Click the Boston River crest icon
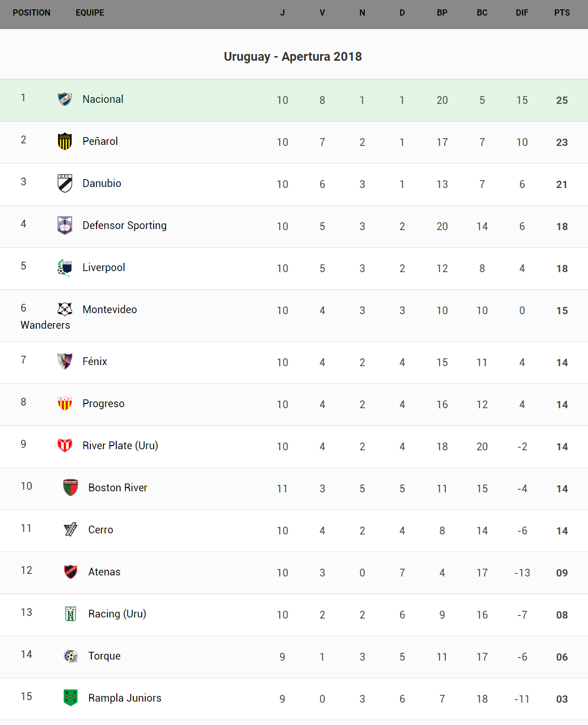Viewport: 588px width, 725px height. pos(71,487)
